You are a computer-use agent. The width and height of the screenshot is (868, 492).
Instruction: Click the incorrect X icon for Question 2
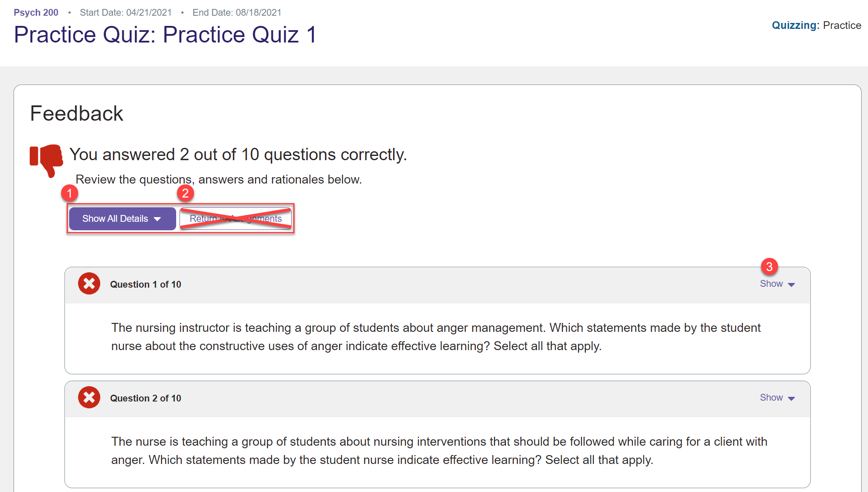tap(89, 398)
